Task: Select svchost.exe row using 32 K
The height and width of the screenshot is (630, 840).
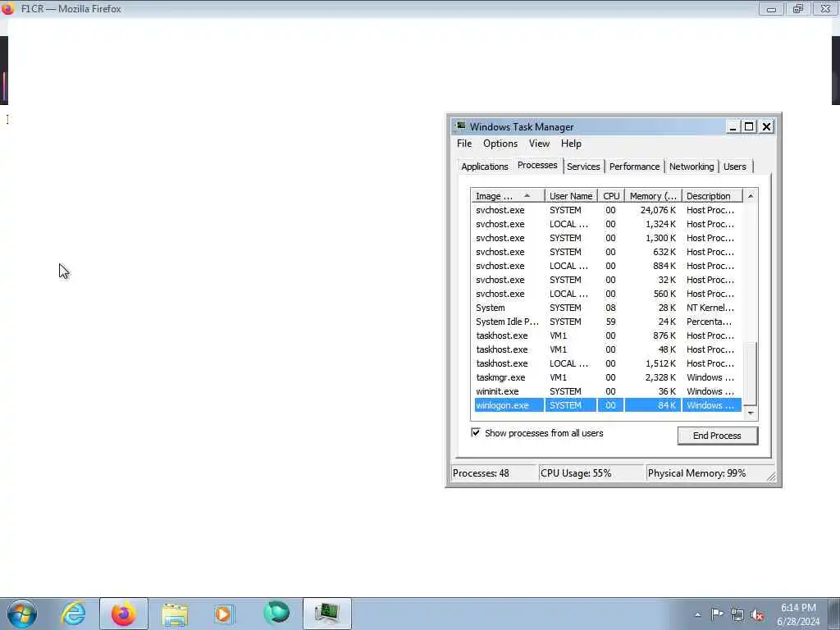Action: [x=608, y=281]
